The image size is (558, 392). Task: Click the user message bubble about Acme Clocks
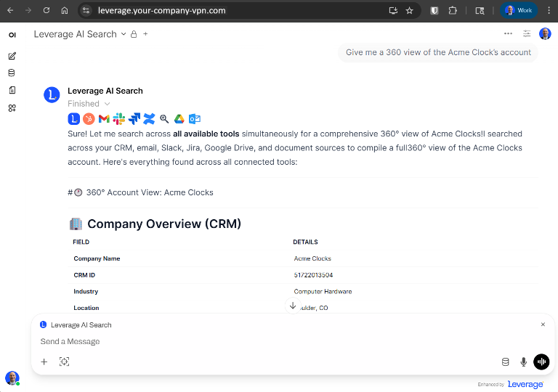tap(438, 52)
